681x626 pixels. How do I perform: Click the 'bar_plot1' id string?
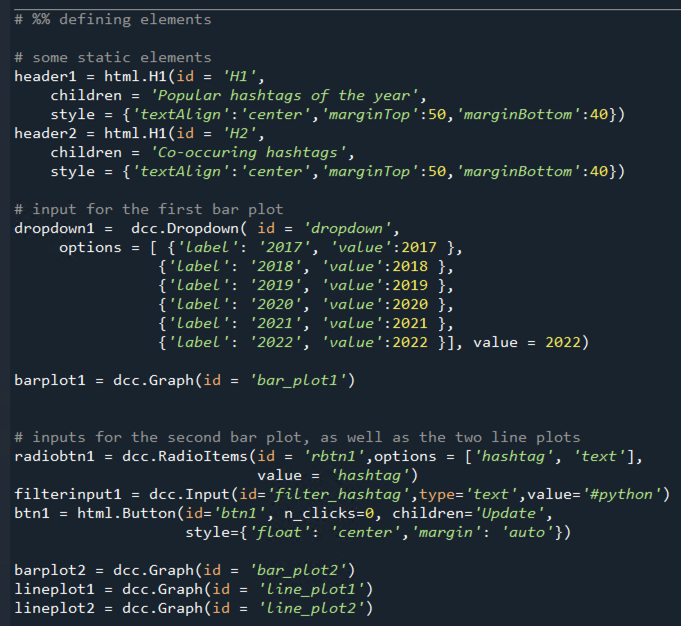tap(298, 381)
